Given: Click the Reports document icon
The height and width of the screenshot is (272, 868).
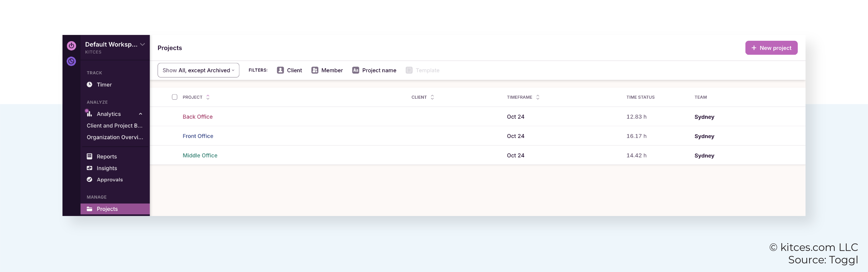Looking at the screenshot, I should coord(89,156).
